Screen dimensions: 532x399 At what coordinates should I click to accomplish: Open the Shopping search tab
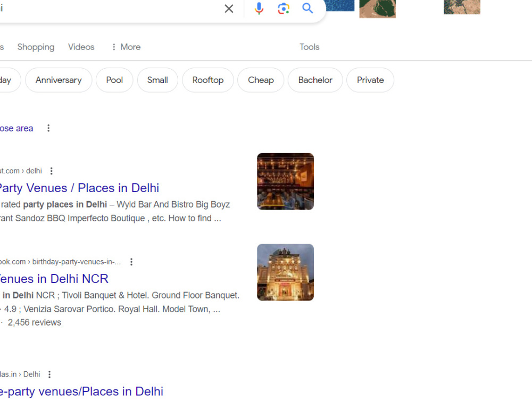[x=36, y=47]
